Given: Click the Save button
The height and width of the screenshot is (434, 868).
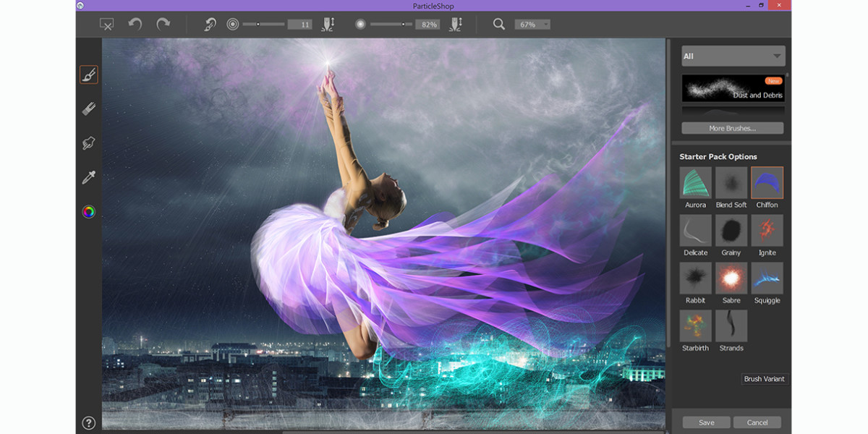Looking at the screenshot, I should [707, 422].
